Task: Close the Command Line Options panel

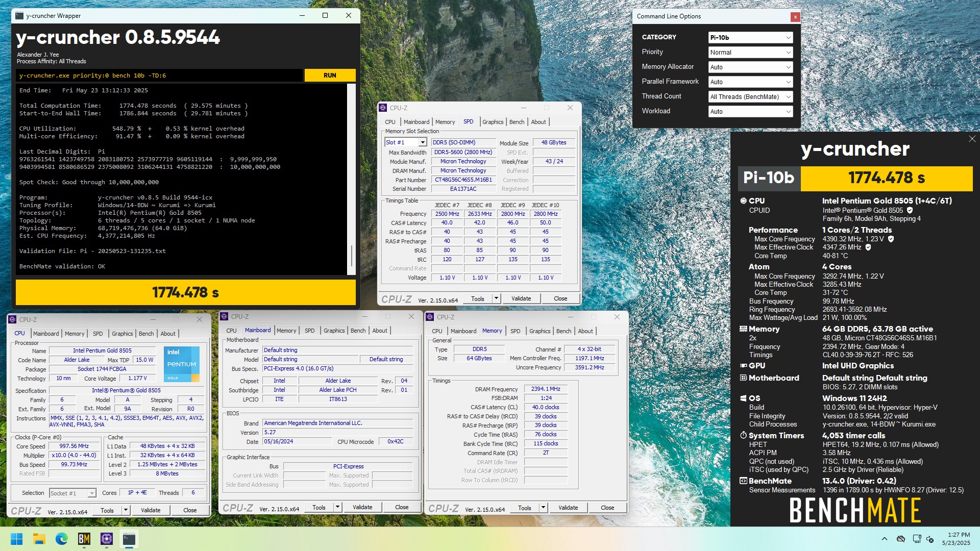Action: coord(795,17)
